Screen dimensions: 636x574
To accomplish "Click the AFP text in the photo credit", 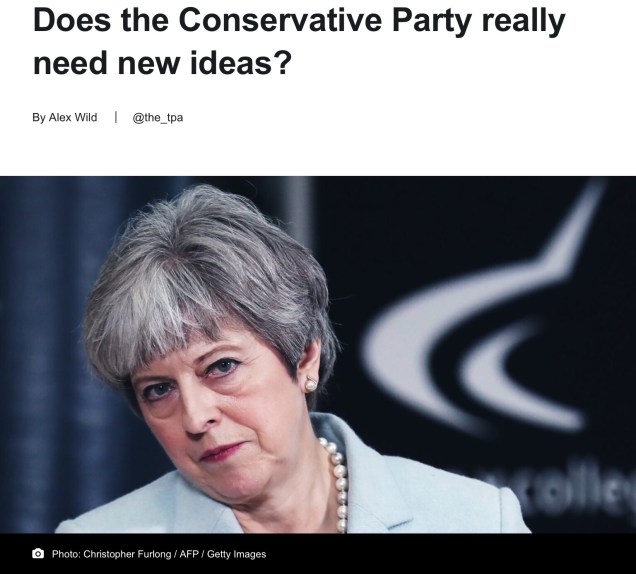I will (189, 554).
